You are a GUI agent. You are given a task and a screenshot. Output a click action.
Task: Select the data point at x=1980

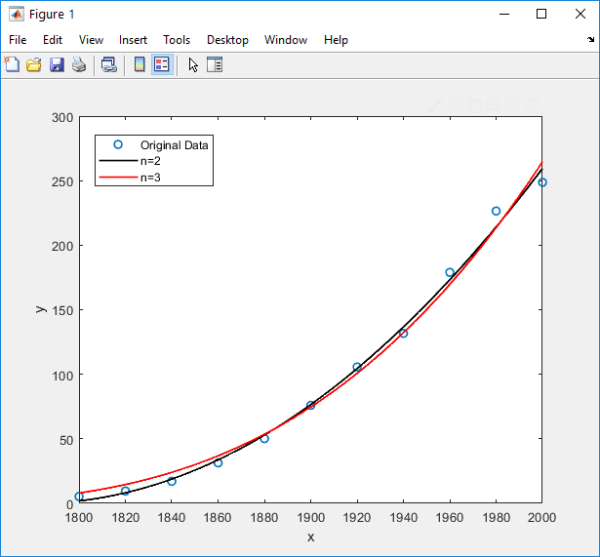[496, 211]
